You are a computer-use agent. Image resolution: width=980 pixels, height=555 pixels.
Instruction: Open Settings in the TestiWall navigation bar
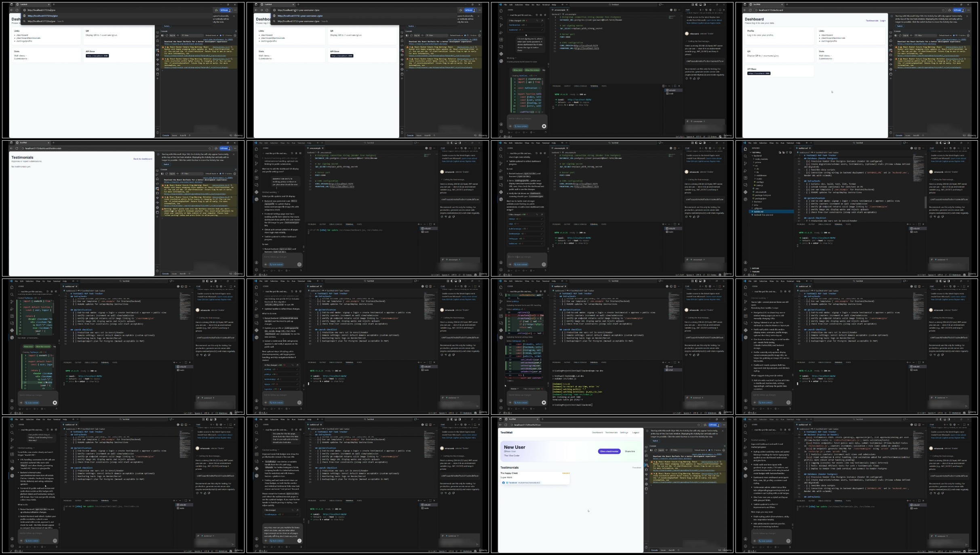[624, 433]
